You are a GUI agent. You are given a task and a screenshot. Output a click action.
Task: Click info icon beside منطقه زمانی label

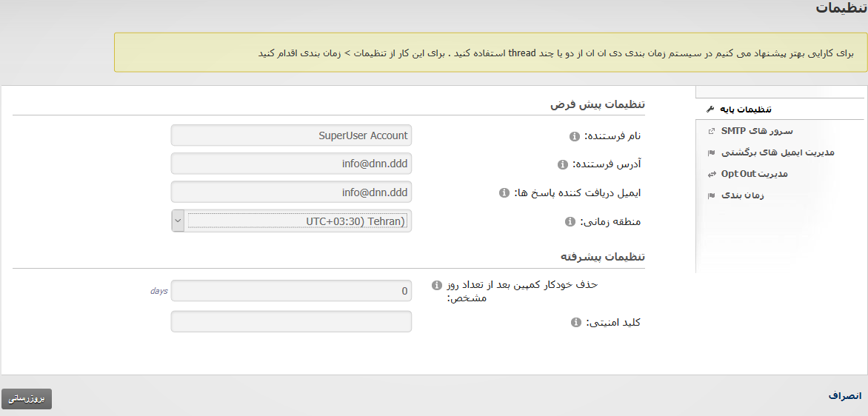point(570,221)
